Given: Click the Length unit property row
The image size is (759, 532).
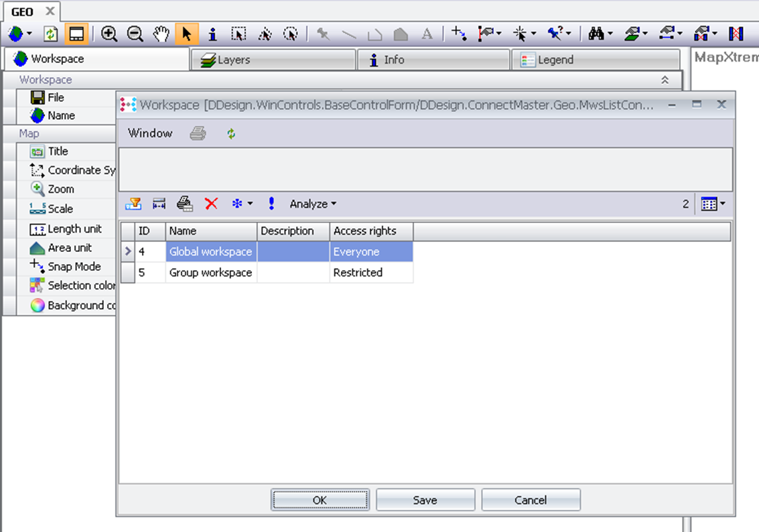Looking at the screenshot, I should [x=66, y=228].
